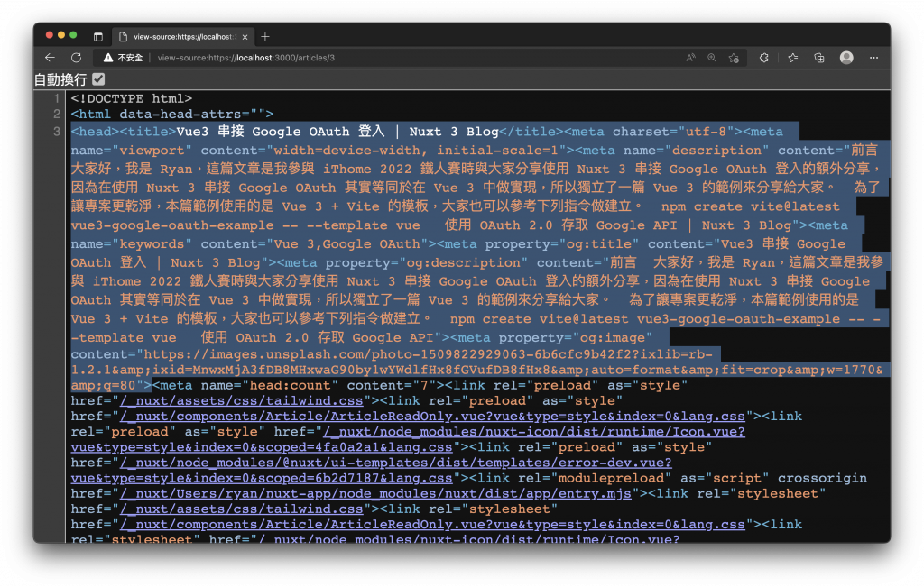Open the user profile avatar
The image size is (924, 587).
coord(846,57)
